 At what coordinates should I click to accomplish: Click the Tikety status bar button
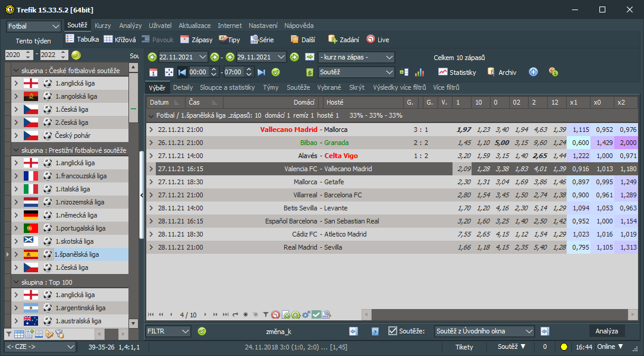[x=464, y=347]
